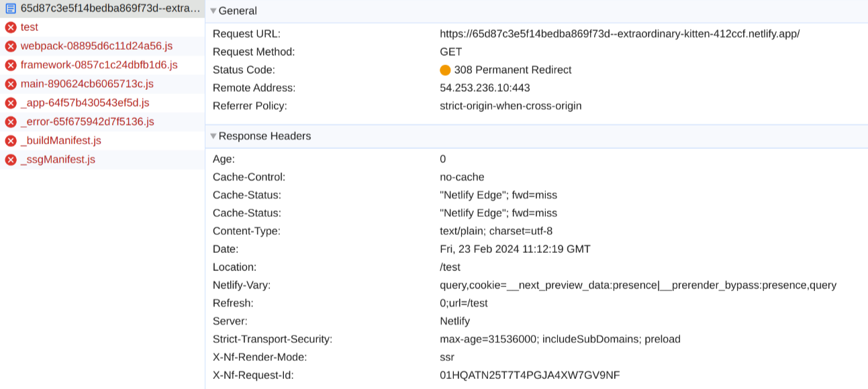
Task: Click the Strict-Transport-Security header value
Action: 560,339
